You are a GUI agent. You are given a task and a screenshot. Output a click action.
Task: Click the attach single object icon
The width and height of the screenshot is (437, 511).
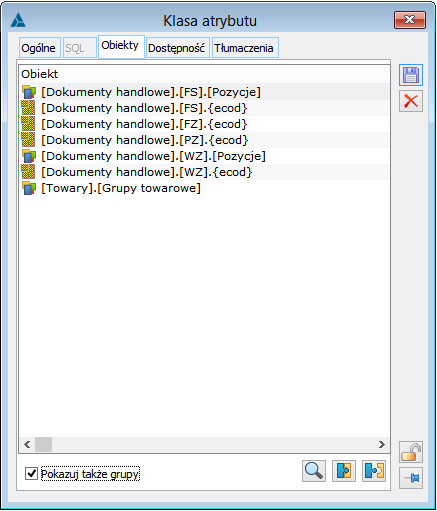point(344,471)
